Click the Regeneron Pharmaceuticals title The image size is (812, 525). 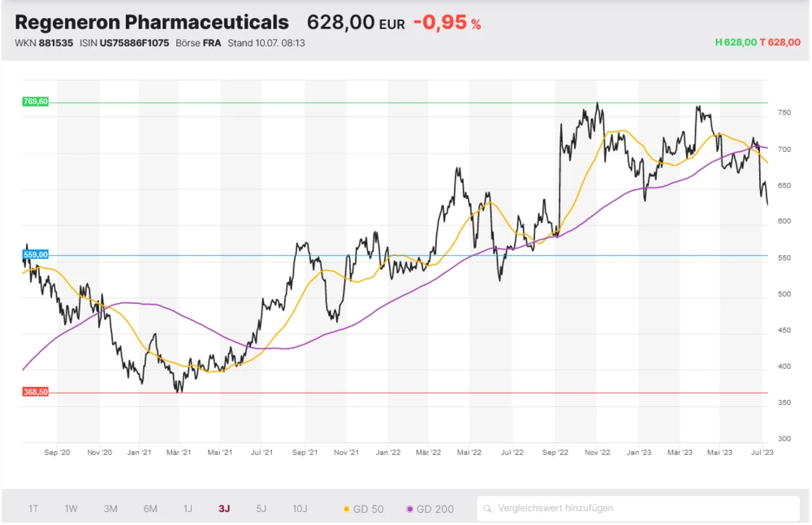coord(152,22)
